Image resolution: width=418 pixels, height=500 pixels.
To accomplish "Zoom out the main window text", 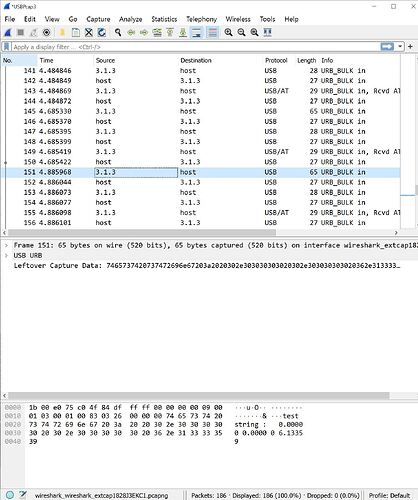I will (241, 32).
